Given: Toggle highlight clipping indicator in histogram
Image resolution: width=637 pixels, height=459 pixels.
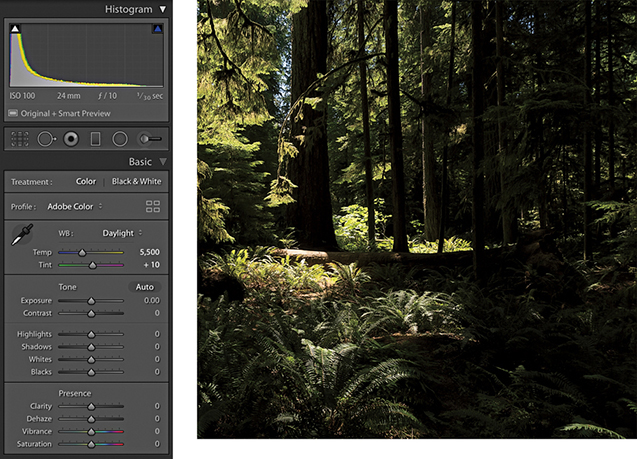Looking at the screenshot, I should pyautogui.click(x=157, y=30).
